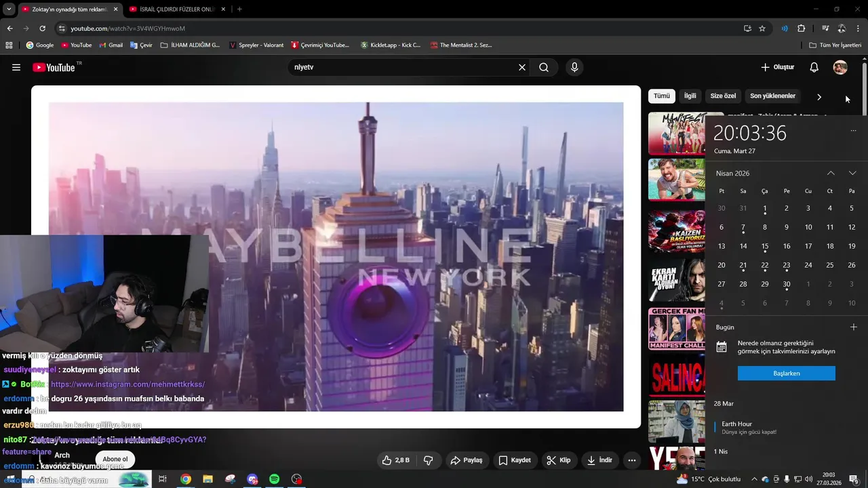Open the Spreyler - Valorant bookmark

click(256, 45)
